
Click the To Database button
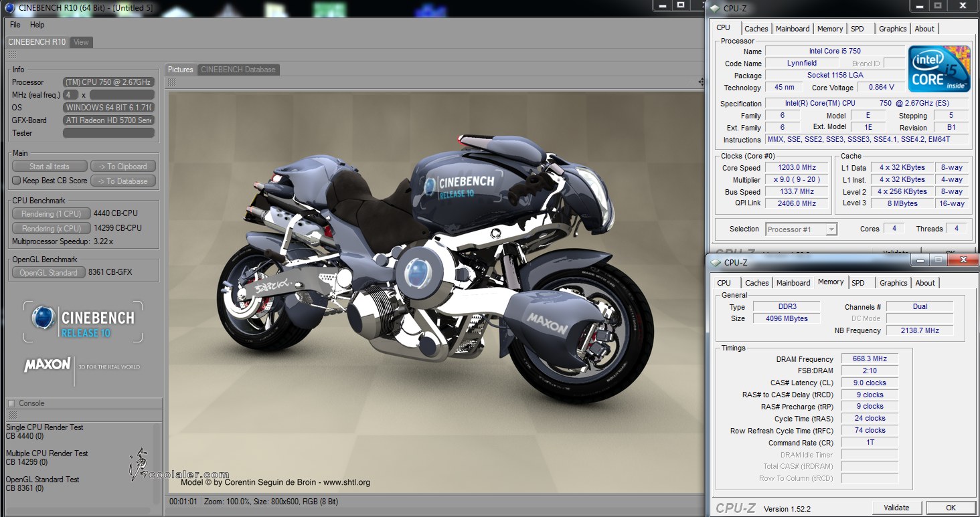coord(122,181)
